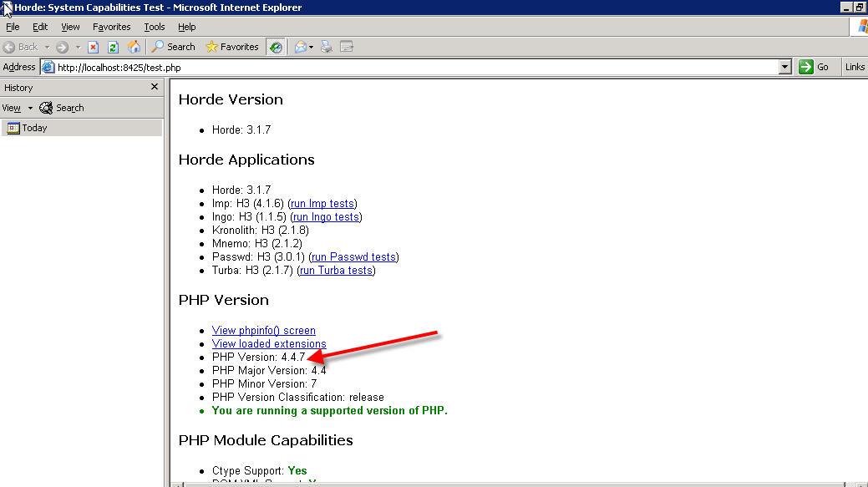This screenshot has width=868, height=487.
Task: Open the File menu
Action: pos(13,27)
